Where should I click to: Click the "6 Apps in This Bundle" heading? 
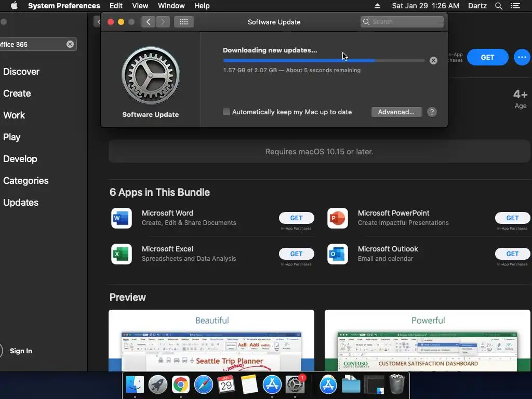click(x=160, y=192)
